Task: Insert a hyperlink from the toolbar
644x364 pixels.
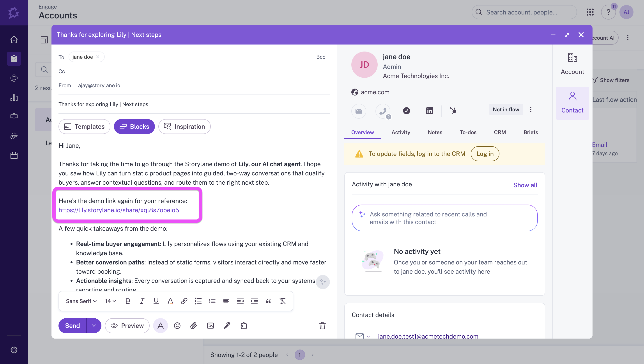Action: (x=184, y=301)
